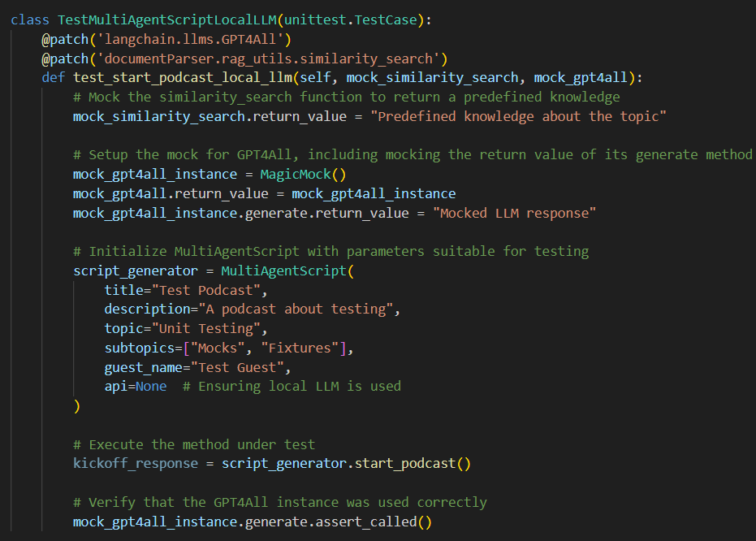Viewport: 756px width, 541px height.
Task: Click the None value of api argument
Action: 151,386
